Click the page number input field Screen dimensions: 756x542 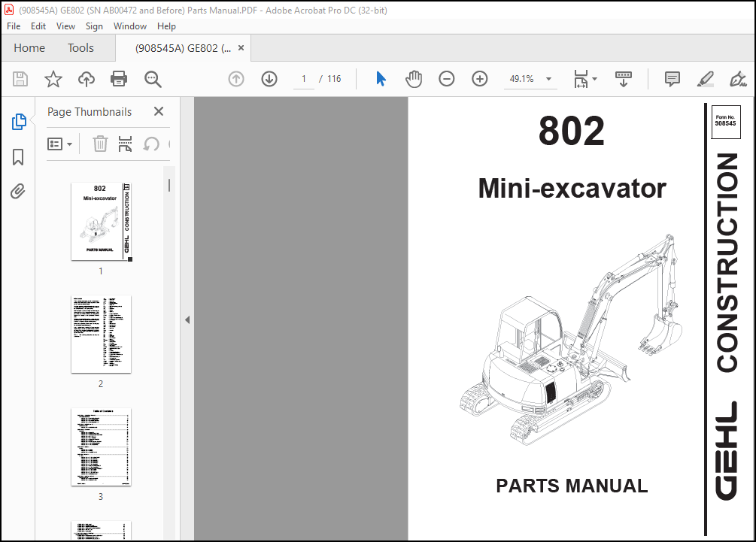[304, 79]
